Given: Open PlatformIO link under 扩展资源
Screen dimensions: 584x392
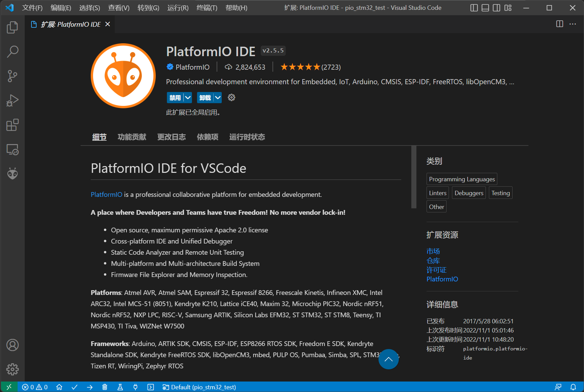Looking at the screenshot, I should click(x=442, y=279).
